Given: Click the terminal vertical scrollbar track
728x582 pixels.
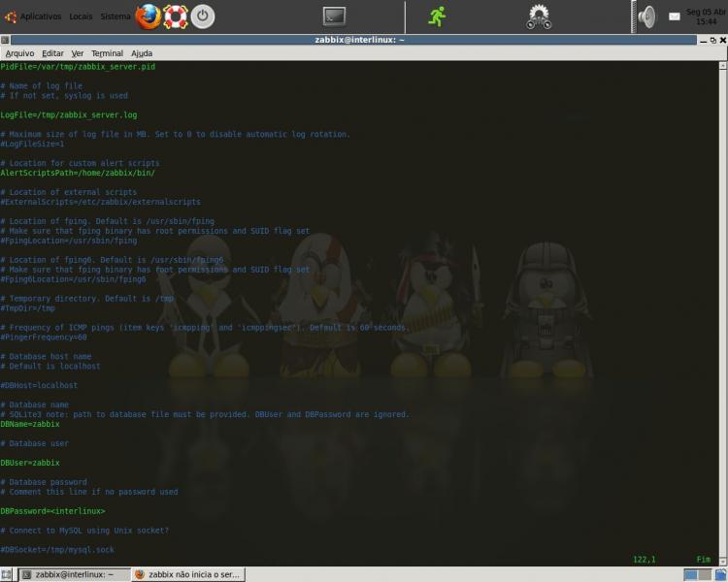Looking at the screenshot, I should pos(723,313).
